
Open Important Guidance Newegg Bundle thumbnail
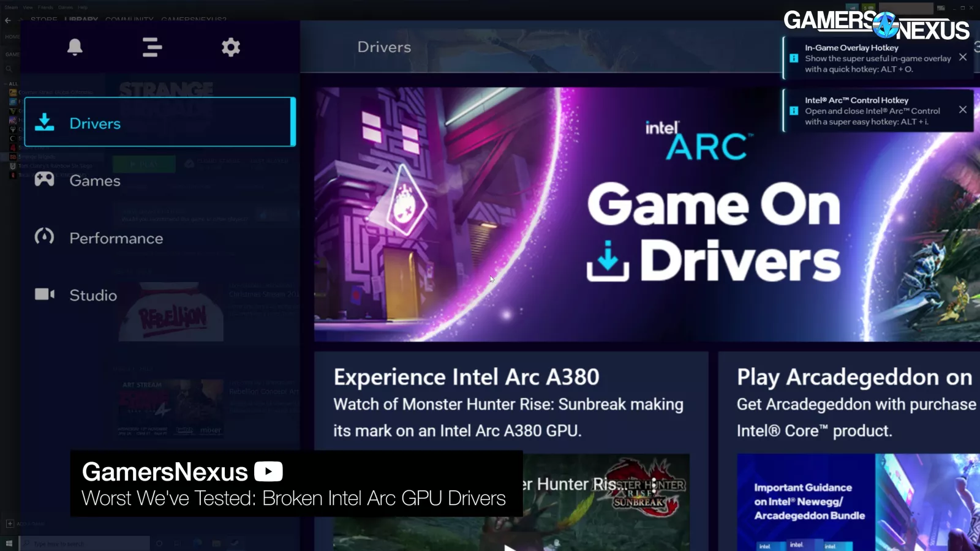click(805, 502)
